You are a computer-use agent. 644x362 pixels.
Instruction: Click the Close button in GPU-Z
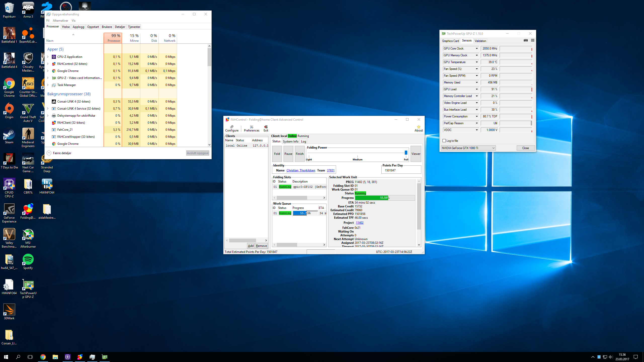pyautogui.click(x=526, y=148)
